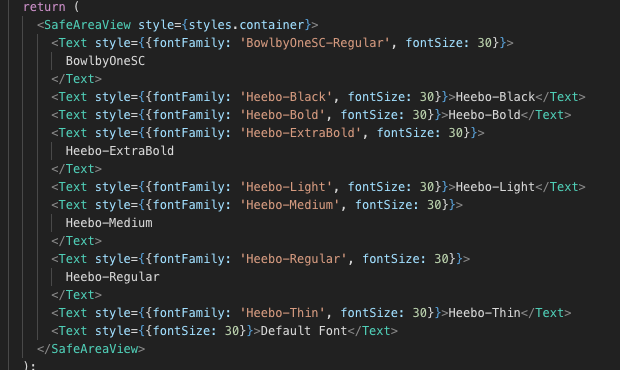Click the 'Heebo-Medium' font family string
620x370 pixels.
(x=289, y=205)
